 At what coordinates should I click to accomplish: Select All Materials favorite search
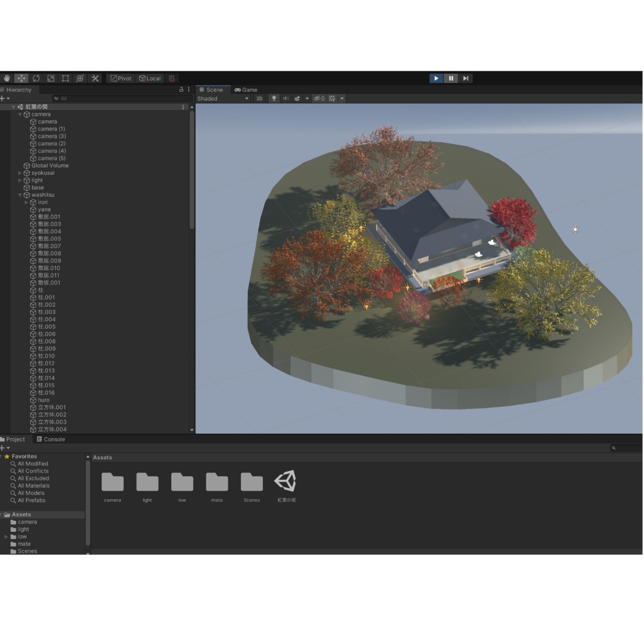tap(33, 486)
